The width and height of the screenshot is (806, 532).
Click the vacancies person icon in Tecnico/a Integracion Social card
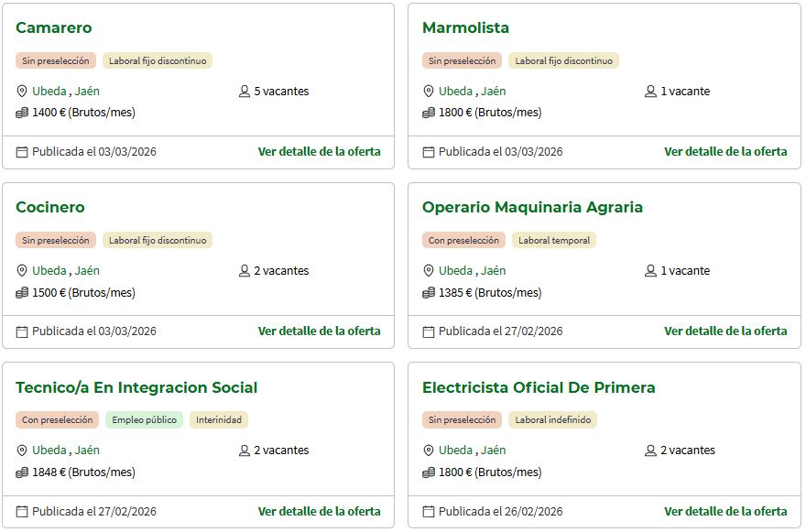[x=245, y=451]
